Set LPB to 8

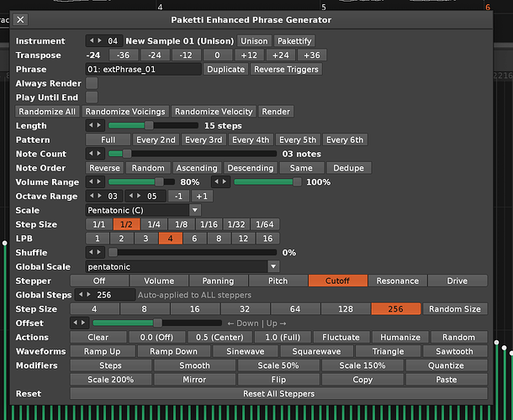click(x=219, y=239)
